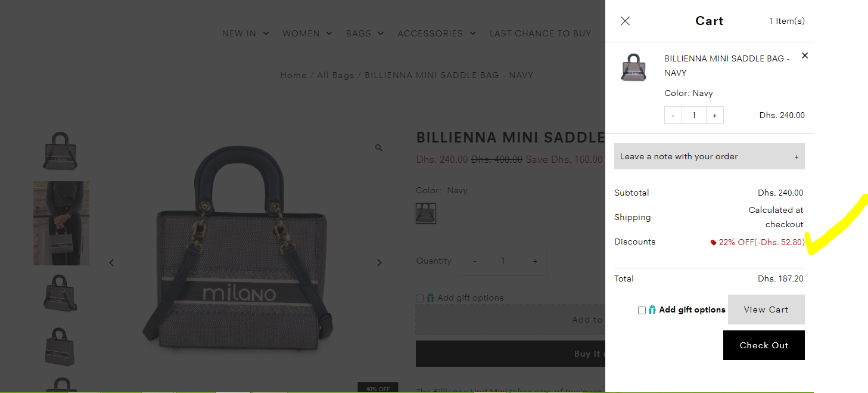Open the NEW IN dropdown menu
Screen dimensions: 868x393
tap(245, 33)
